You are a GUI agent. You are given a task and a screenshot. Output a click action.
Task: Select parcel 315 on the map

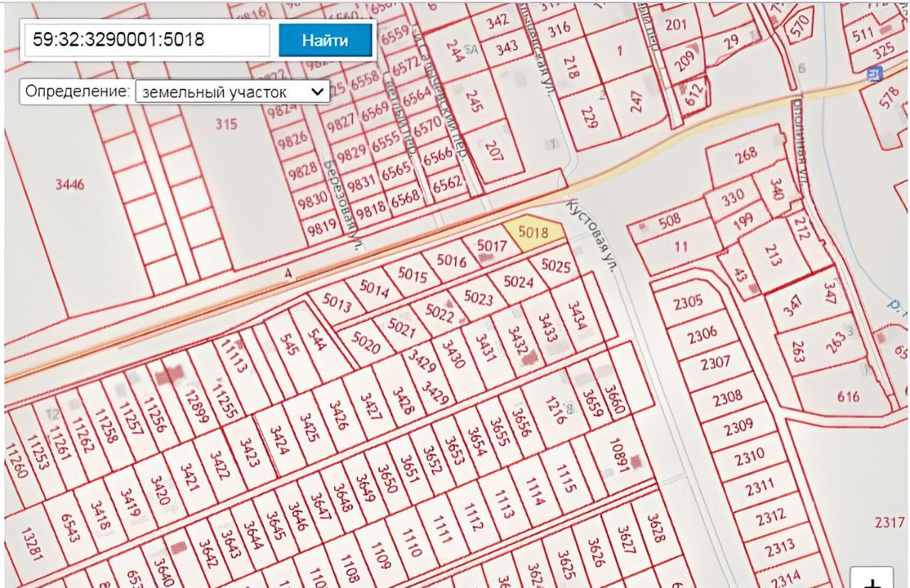[225, 124]
